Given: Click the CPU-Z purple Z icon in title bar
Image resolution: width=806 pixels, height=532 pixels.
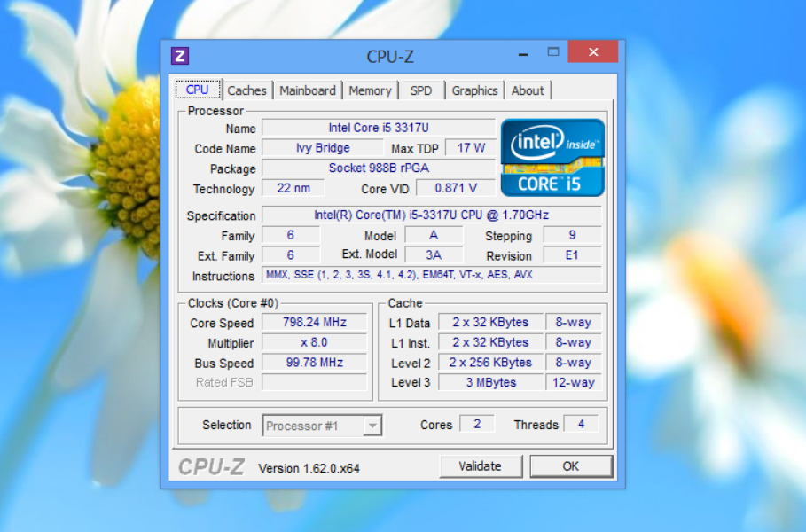Looking at the screenshot, I should click(180, 56).
